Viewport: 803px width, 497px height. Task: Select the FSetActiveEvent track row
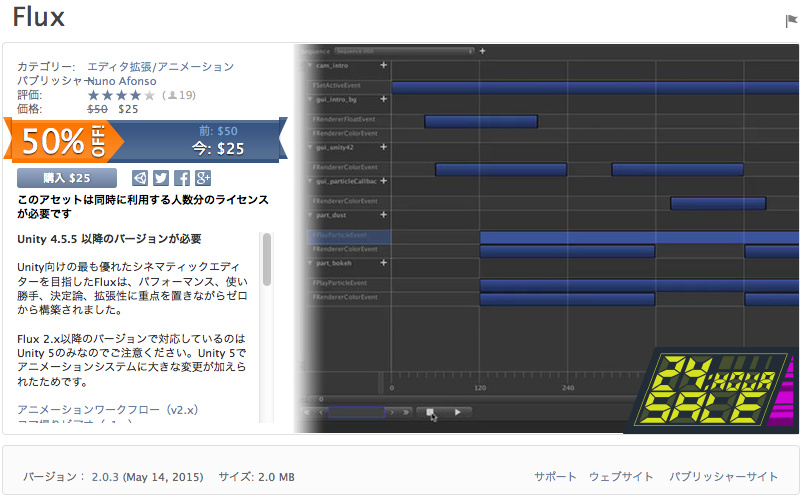pos(348,86)
